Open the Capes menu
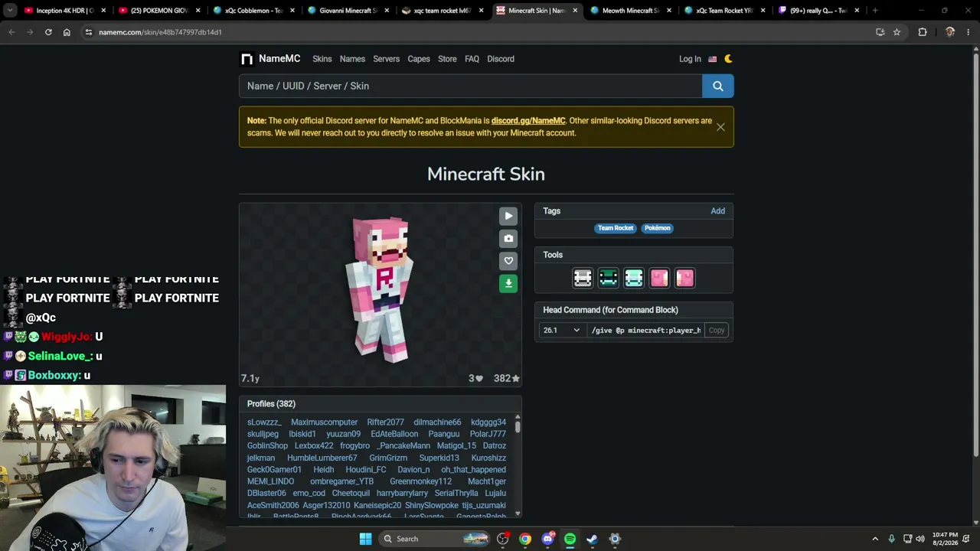The width and height of the screenshot is (980, 551). pos(419,59)
